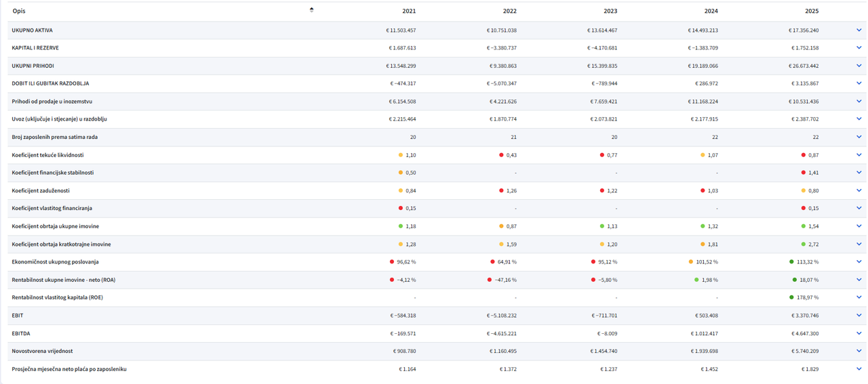Expand Koeficijent financijske stabilnosti row chevron

[x=859, y=173]
